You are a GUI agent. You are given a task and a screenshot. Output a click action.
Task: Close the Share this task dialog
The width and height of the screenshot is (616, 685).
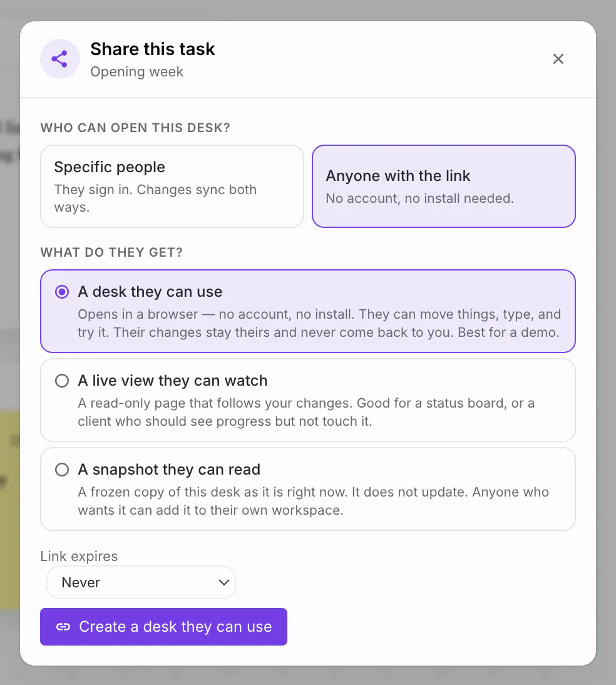pyautogui.click(x=558, y=59)
